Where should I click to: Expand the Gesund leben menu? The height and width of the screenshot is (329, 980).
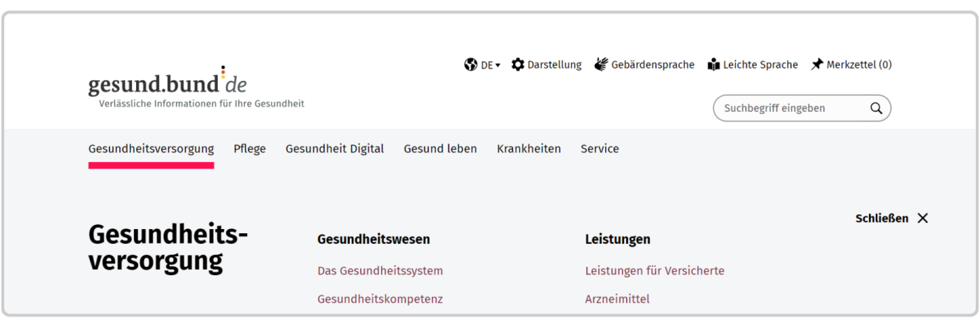(440, 149)
